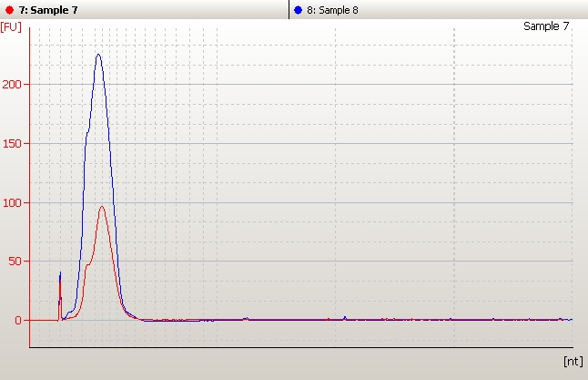Click the Sample 7 chart title
The height and width of the screenshot is (380, 588).
[546, 26]
